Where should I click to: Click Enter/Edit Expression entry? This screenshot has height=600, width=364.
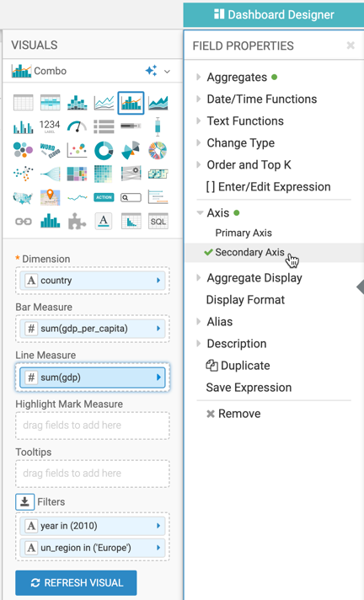268,187
